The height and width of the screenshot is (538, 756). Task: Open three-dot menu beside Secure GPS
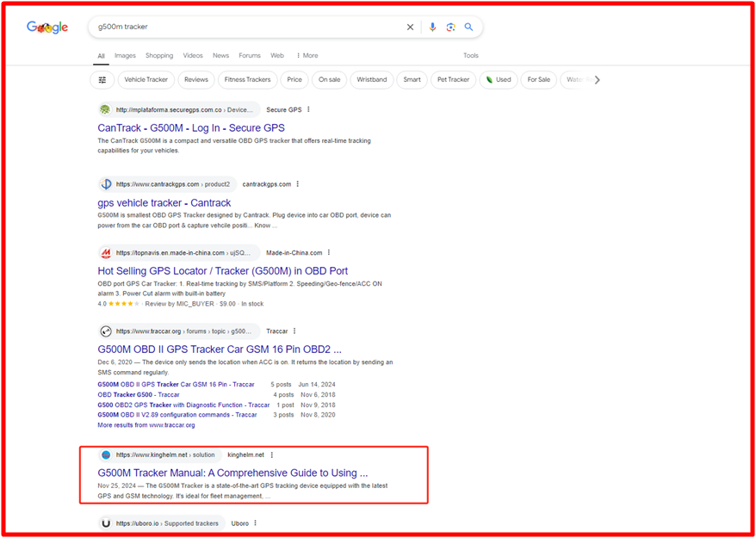point(308,110)
